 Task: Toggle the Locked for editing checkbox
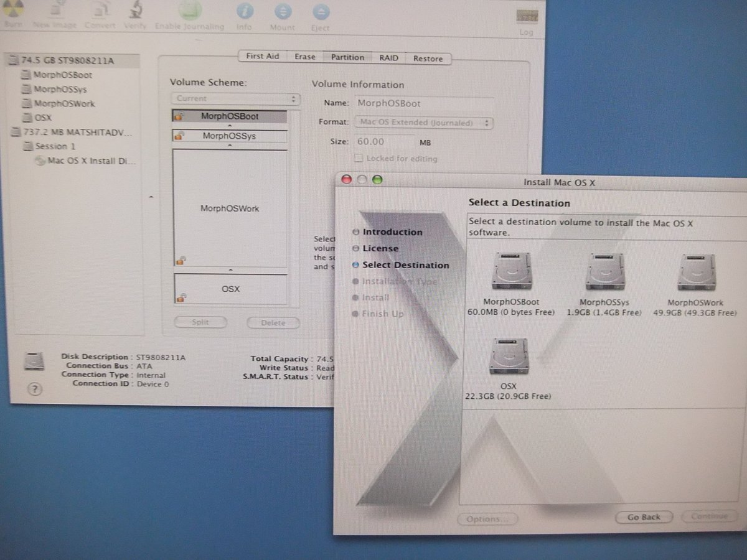click(x=359, y=158)
